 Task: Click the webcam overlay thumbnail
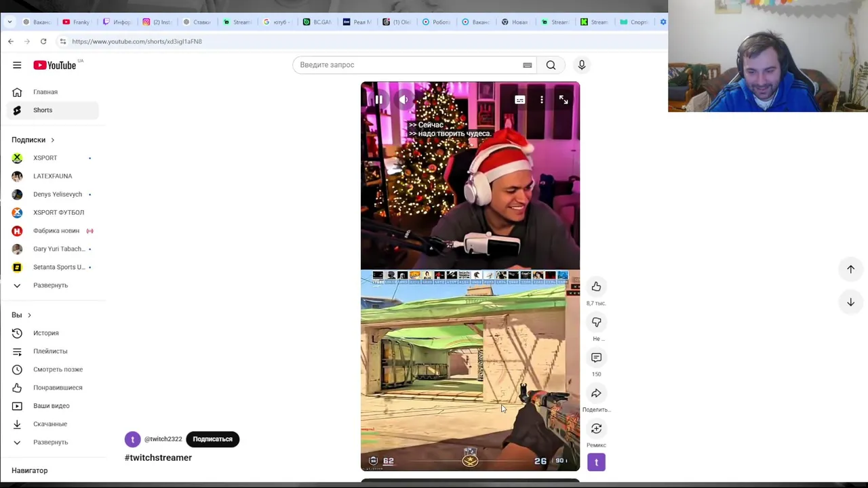(768, 56)
